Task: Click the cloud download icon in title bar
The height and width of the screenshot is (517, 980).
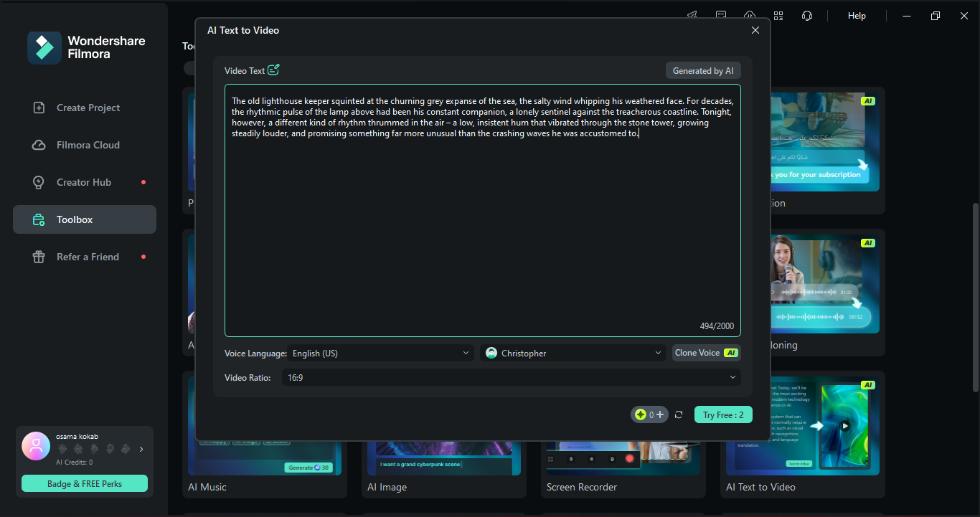Action: tap(750, 16)
